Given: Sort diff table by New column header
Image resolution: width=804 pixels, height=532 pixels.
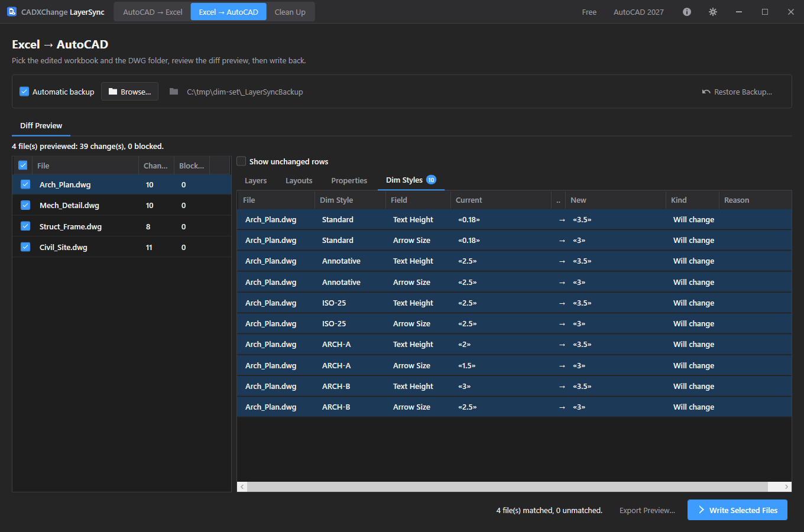Looking at the screenshot, I should (x=615, y=200).
